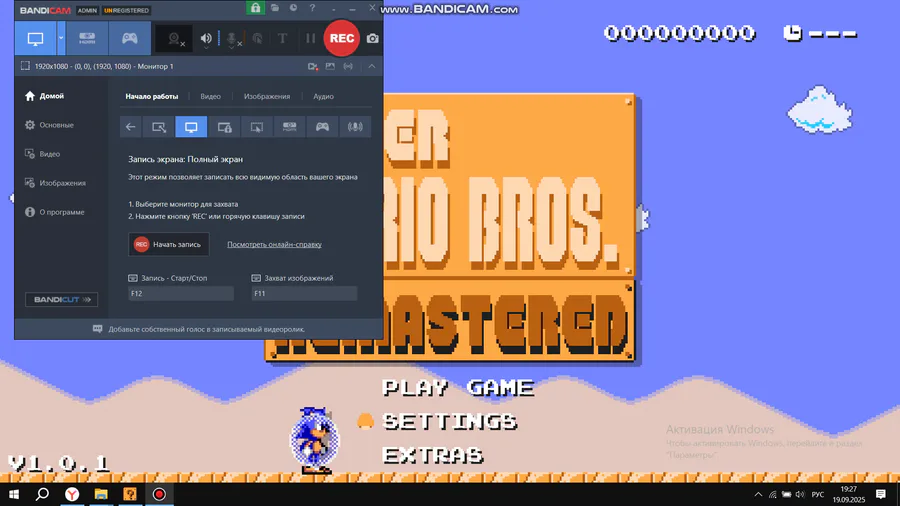Click the audio-only recording status icon

pyautogui.click(x=348, y=67)
